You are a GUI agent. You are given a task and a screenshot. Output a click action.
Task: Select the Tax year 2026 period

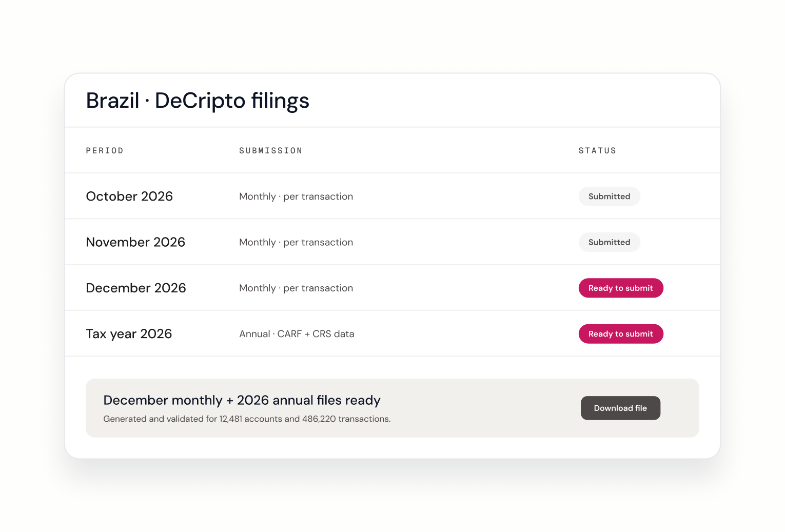(129, 334)
